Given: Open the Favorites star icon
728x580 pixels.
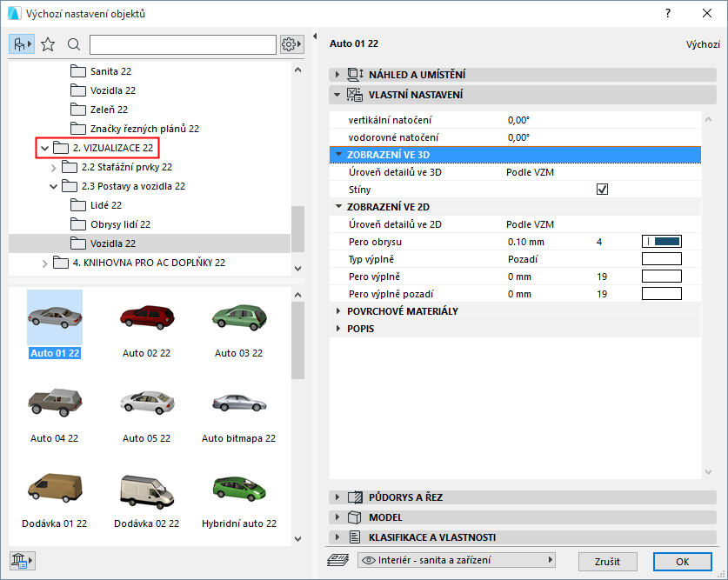Looking at the screenshot, I should click(x=48, y=43).
